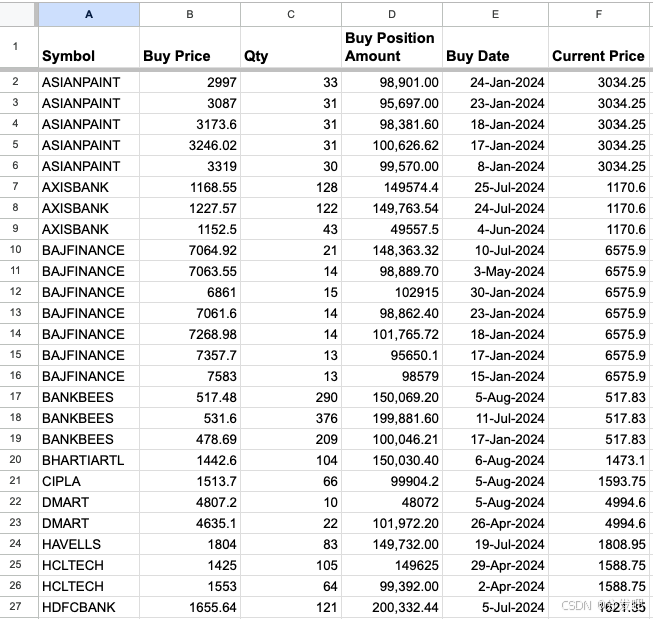Click buy date 5-Jul-2024 cell
Screen dimensions: 653x619
coord(495,607)
